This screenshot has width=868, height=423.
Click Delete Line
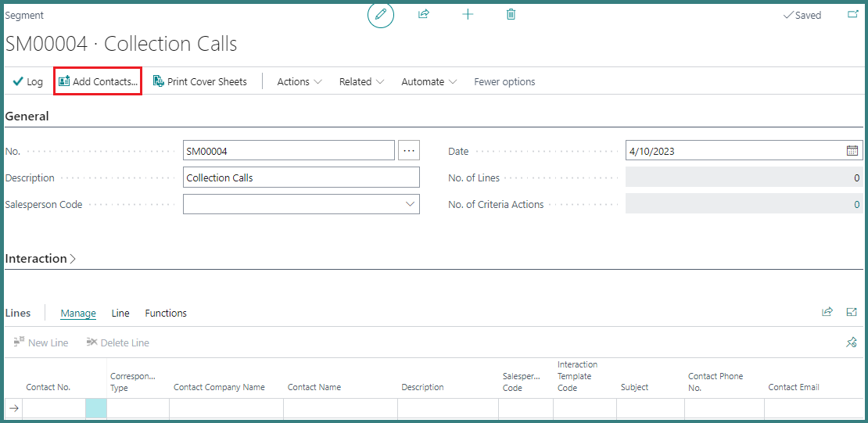pos(118,342)
